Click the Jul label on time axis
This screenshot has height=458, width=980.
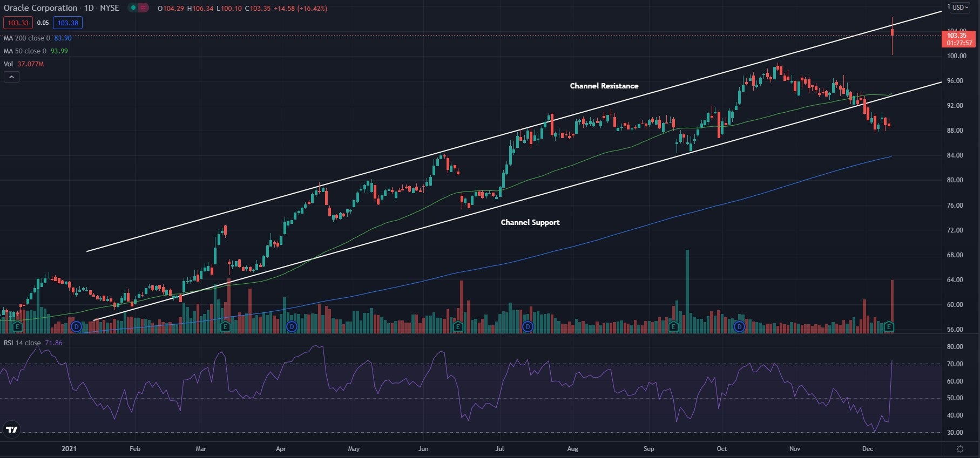click(499, 449)
